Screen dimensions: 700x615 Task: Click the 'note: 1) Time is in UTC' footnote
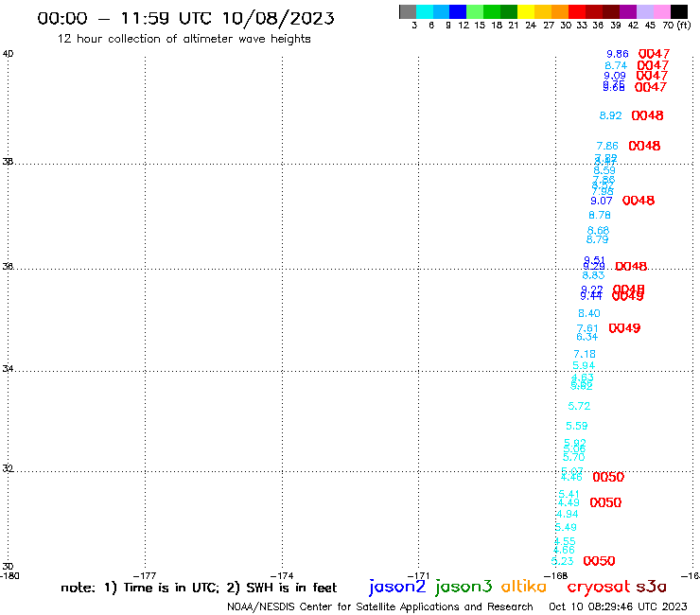(x=140, y=588)
